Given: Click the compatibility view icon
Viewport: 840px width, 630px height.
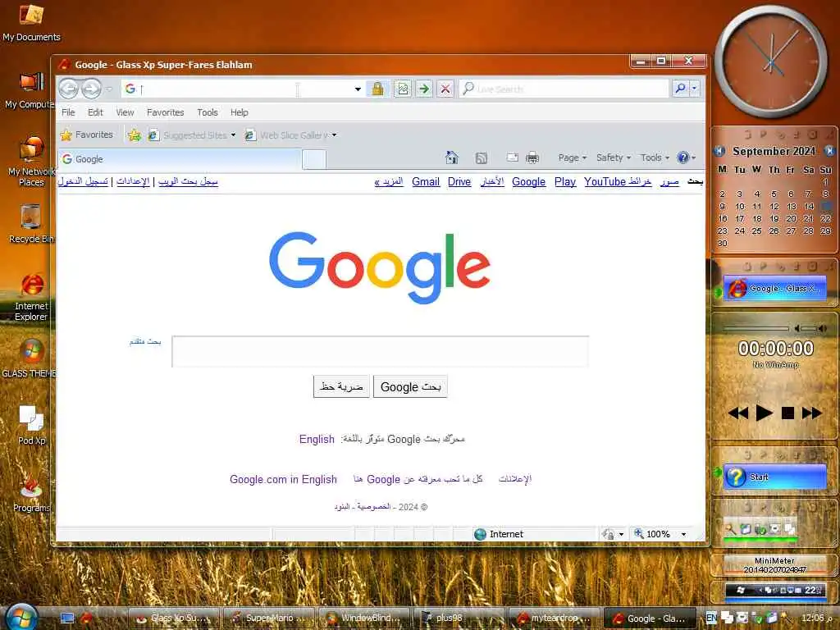Looking at the screenshot, I should tap(403, 89).
